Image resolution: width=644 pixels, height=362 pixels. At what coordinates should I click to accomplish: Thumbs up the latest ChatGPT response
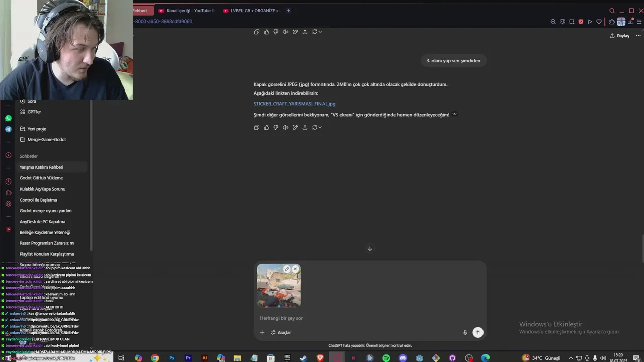pos(266,127)
